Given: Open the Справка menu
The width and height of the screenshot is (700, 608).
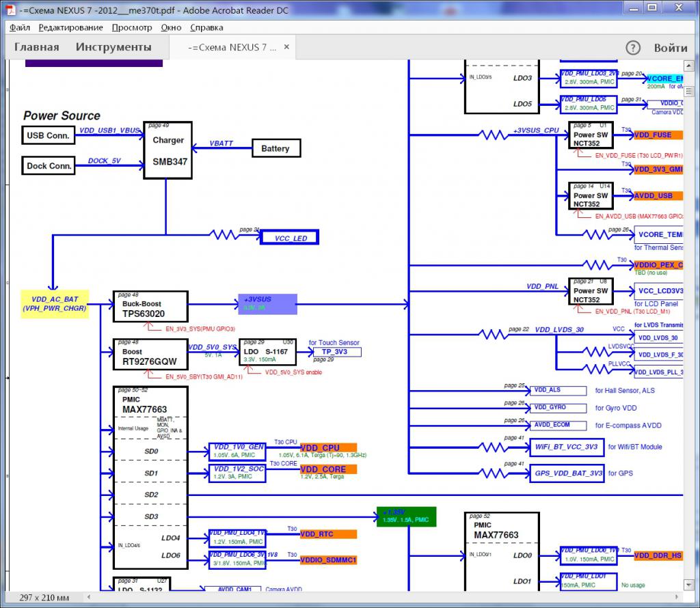Looking at the screenshot, I should coord(206,27).
